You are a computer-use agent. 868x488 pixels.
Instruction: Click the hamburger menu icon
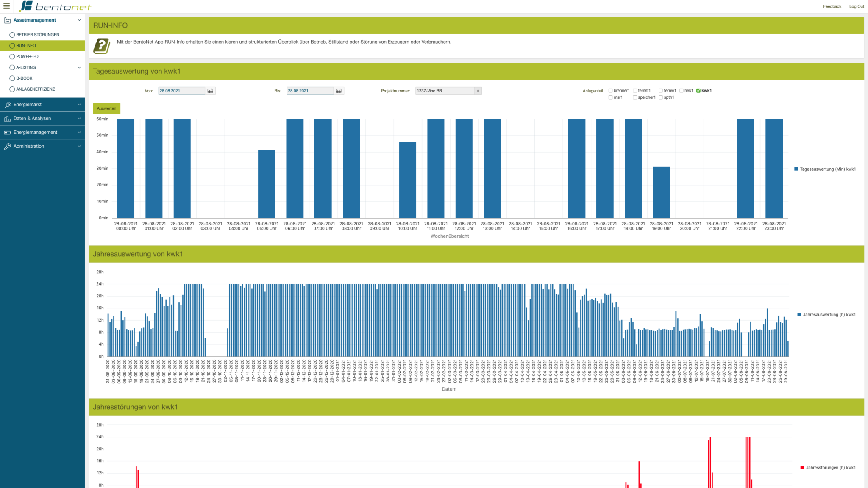pos(6,6)
